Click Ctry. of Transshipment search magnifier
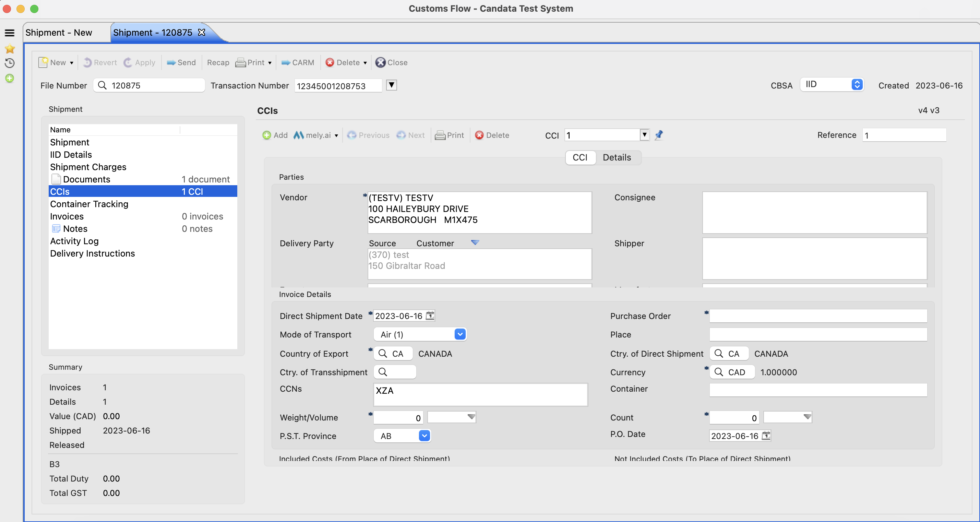 pyautogui.click(x=383, y=372)
